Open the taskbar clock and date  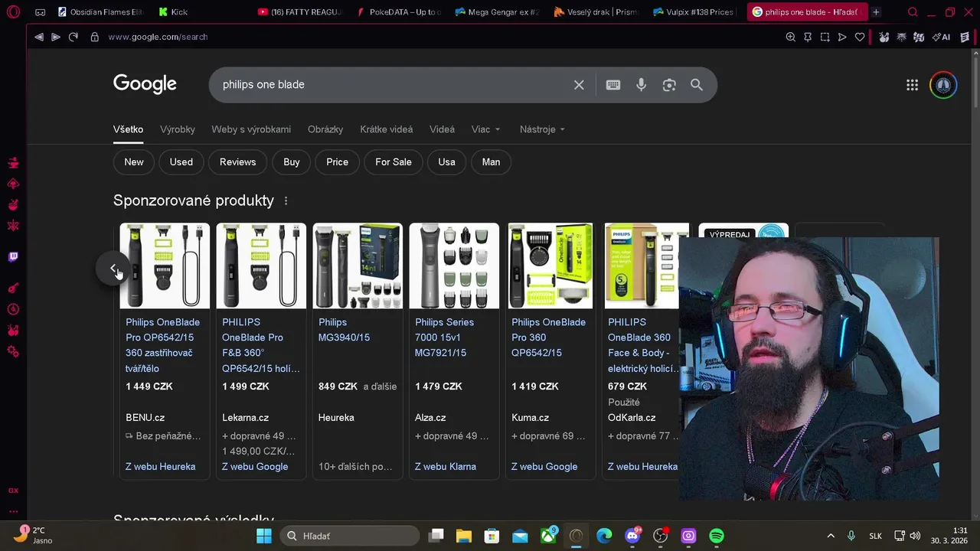pyautogui.click(x=949, y=536)
